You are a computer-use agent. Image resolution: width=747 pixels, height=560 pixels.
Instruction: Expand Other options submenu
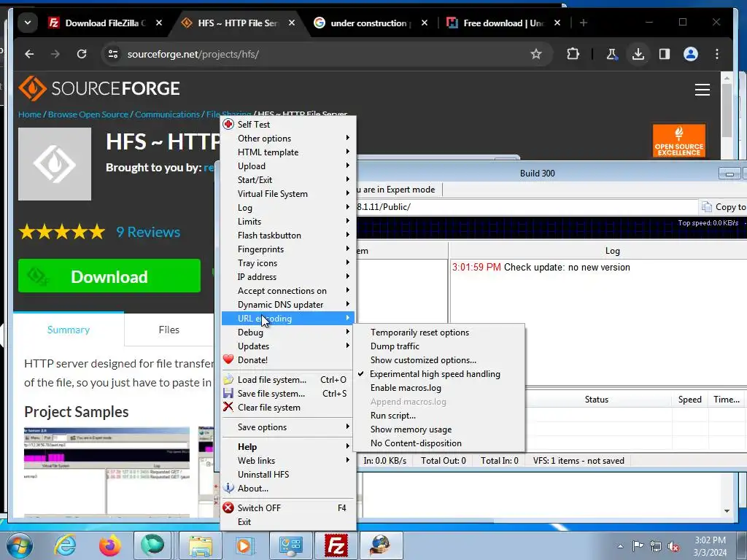[x=289, y=138]
